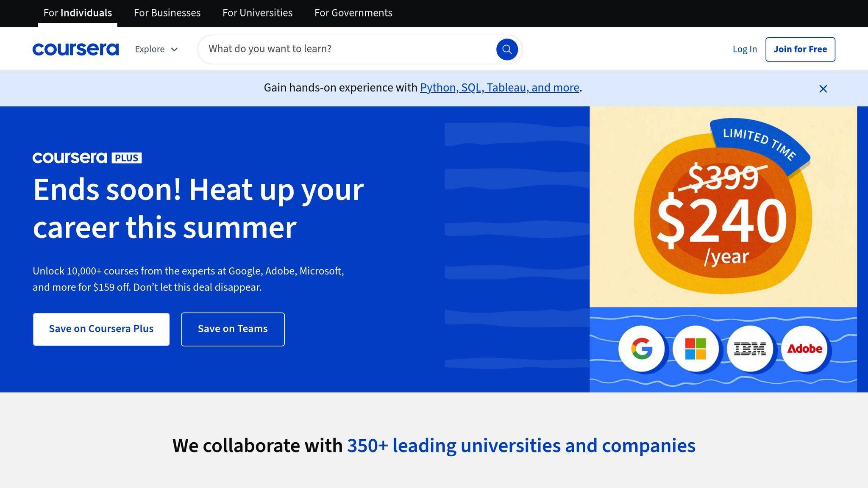The height and width of the screenshot is (488, 868).
Task: Click the IBM logo circle
Action: [750, 349]
